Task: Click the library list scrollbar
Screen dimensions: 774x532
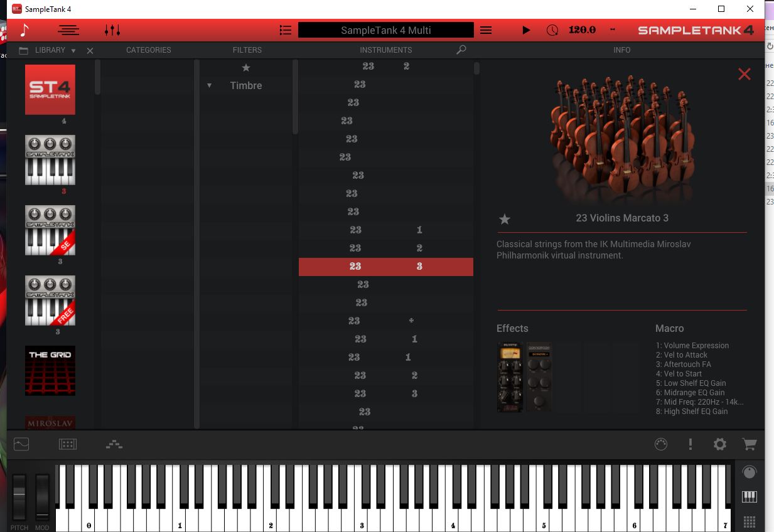Action: click(x=97, y=77)
